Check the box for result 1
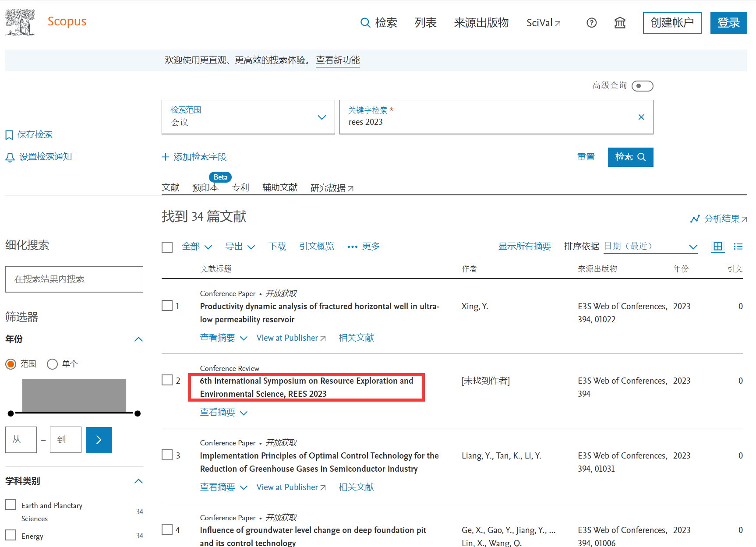Screen dimensions: 756x547 point(167,306)
